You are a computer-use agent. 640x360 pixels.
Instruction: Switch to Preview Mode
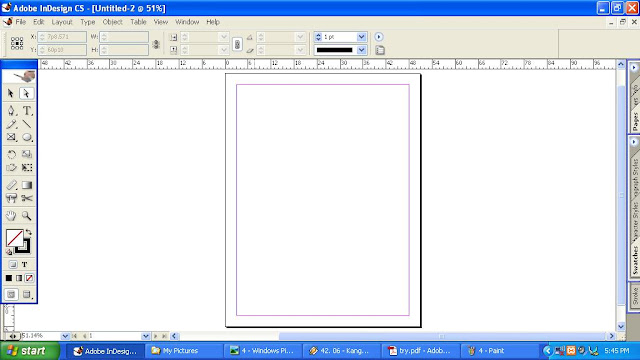click(x=27, y=294)
